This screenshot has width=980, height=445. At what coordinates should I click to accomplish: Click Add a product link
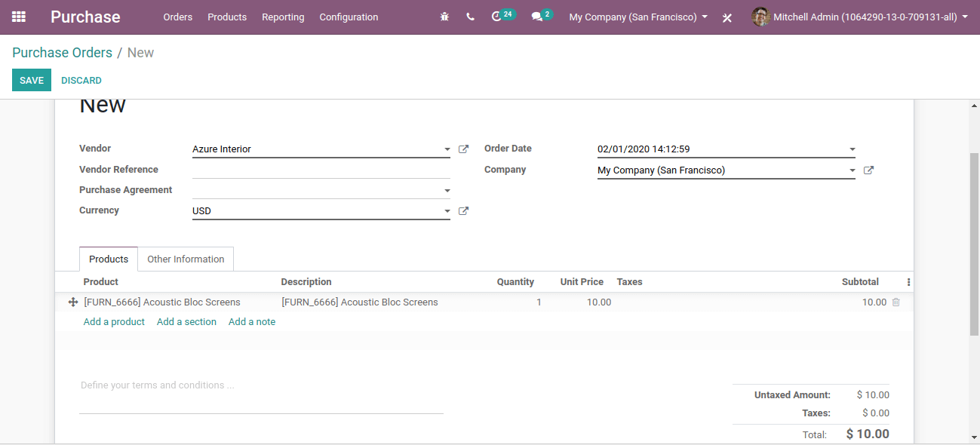[114, 321]
